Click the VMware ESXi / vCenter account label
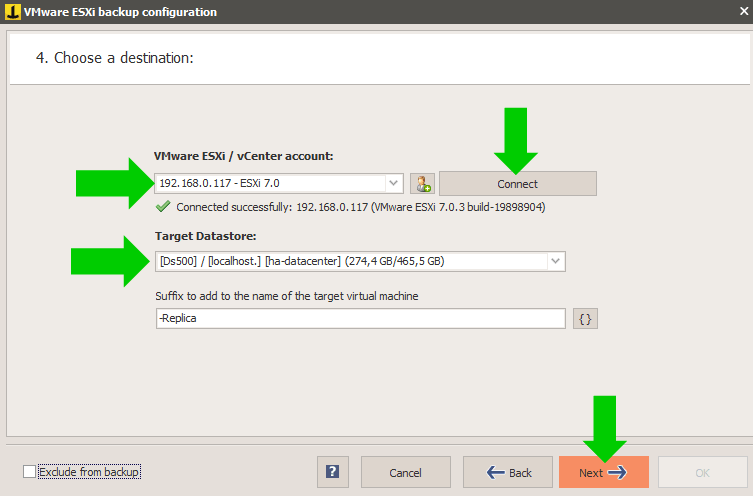Viewport: 753px width, 496px height. (243, 156)
